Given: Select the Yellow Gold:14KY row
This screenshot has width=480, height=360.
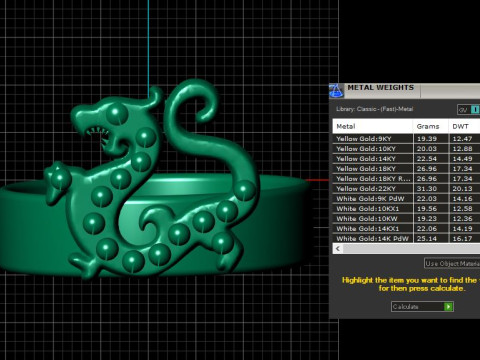Looking at the screenshot, I should [x=406, y=159].
